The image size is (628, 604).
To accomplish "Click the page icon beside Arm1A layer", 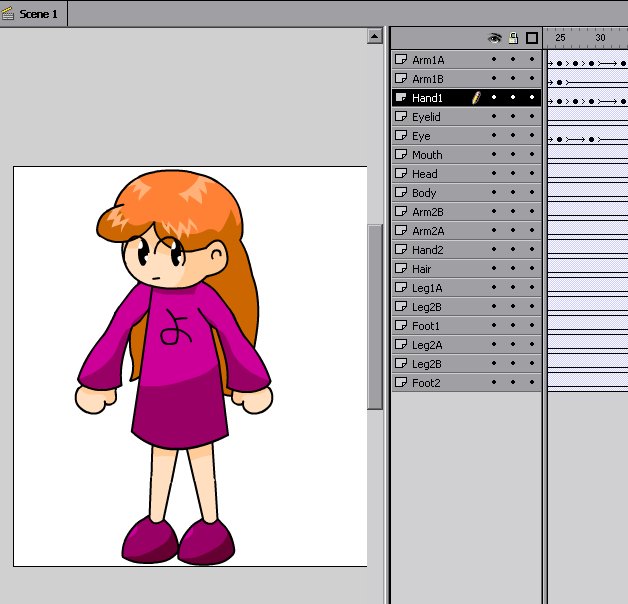I will point(401,60).
